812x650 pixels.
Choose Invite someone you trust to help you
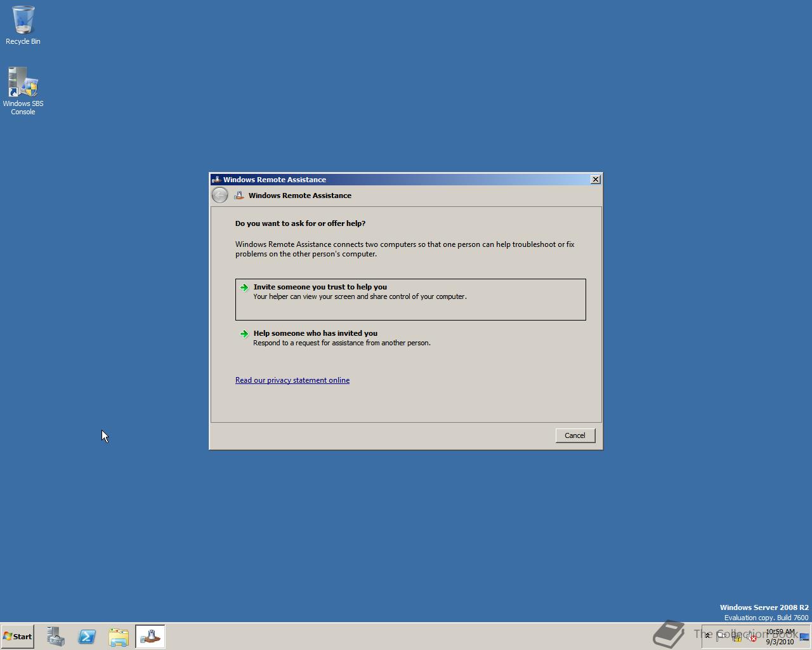coord(410,300)
